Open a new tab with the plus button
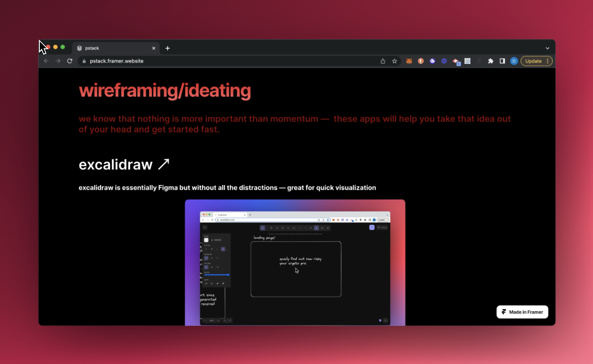This screenshot has height=364, width=593. pos(168,48)
